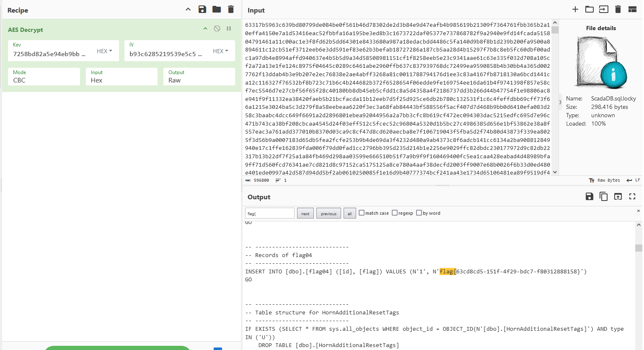The height and width of the screenshot is (350, 644).
Task: Open Raw Bytes input encoding menu
Action: coord(605,180)
